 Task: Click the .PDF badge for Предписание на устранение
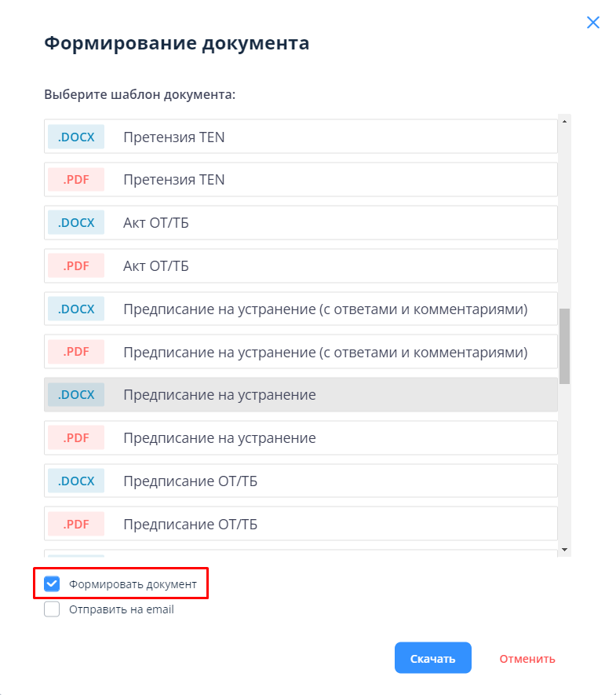pos(76,437)
